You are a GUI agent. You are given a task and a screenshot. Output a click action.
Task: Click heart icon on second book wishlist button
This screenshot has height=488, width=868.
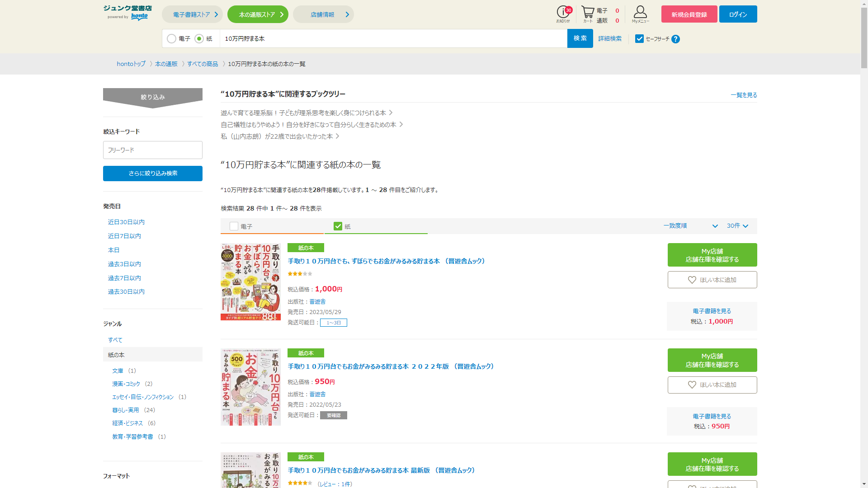pos(692,385)
